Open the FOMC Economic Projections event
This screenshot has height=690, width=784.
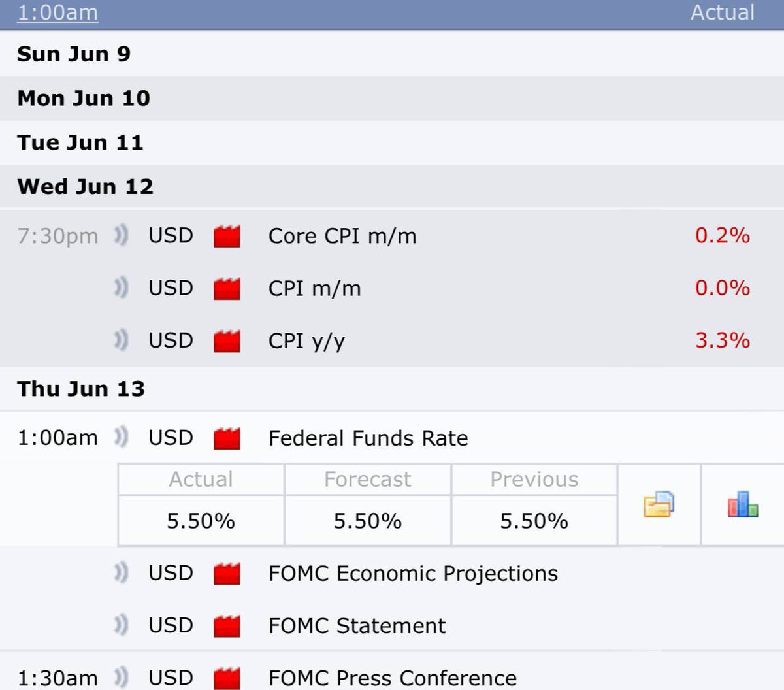413,574
